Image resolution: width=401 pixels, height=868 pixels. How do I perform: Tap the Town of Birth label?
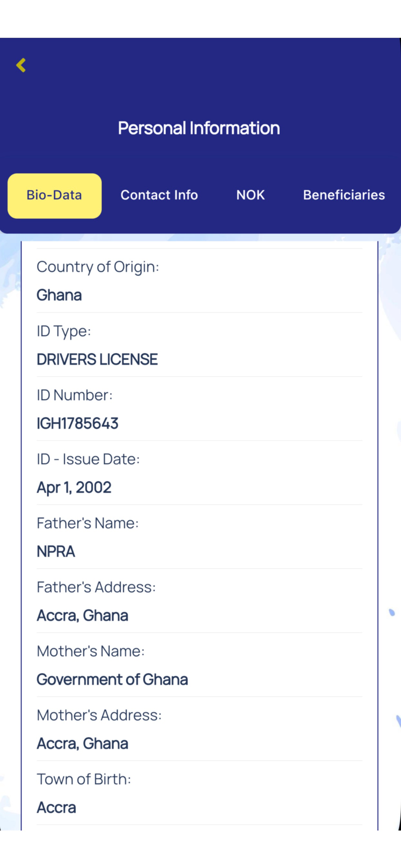(84, 779)
